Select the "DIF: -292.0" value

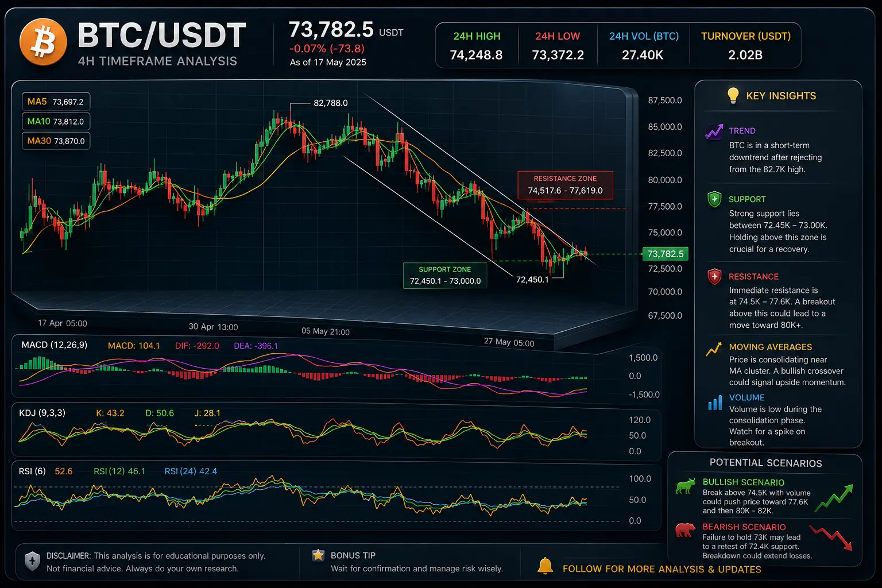[197, 346]
